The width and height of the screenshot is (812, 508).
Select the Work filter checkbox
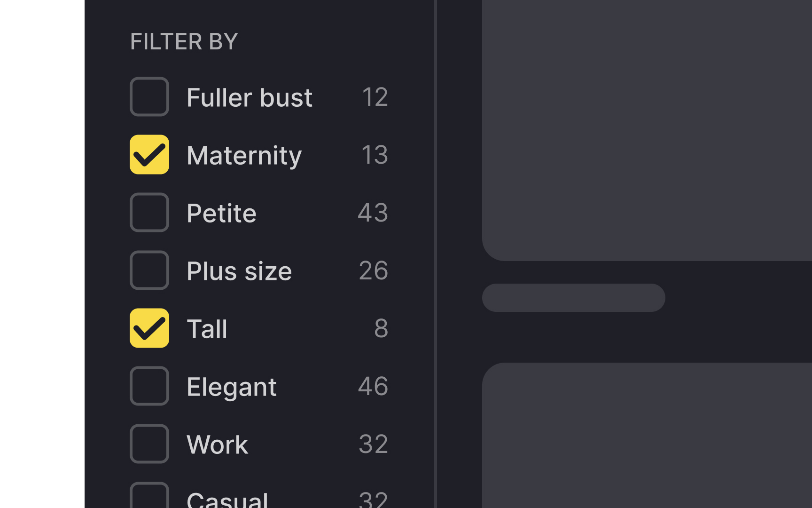(x=149, y=444)
